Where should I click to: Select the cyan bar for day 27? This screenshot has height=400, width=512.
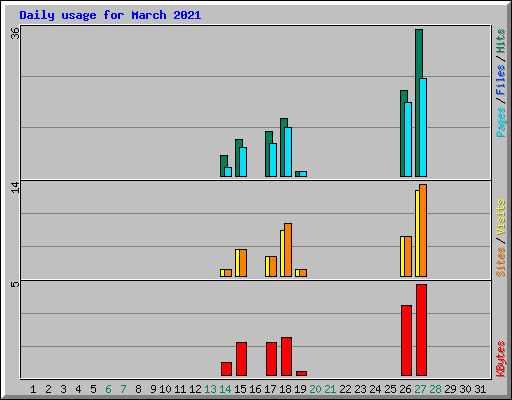click(x=423, y=127)
